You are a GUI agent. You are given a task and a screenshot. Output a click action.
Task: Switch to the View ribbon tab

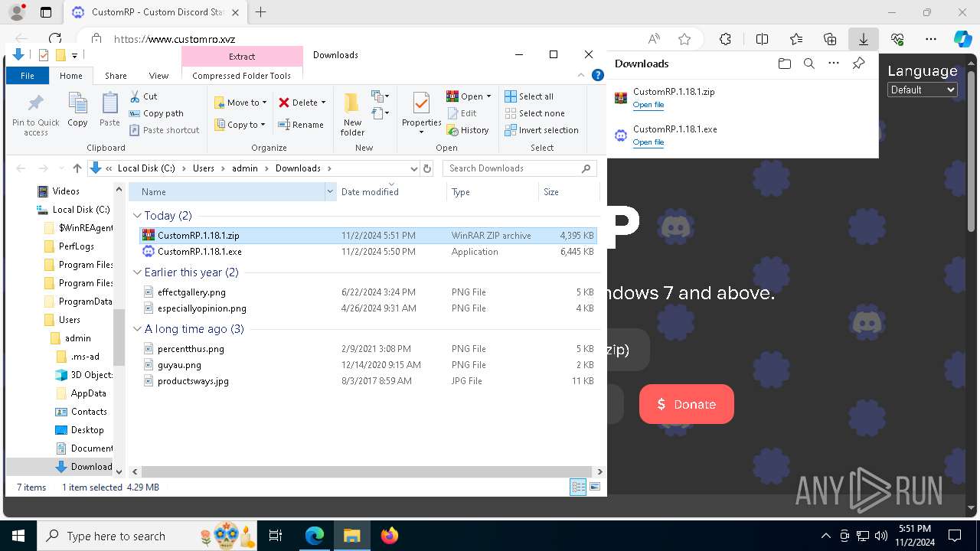(x=158, y=76)
